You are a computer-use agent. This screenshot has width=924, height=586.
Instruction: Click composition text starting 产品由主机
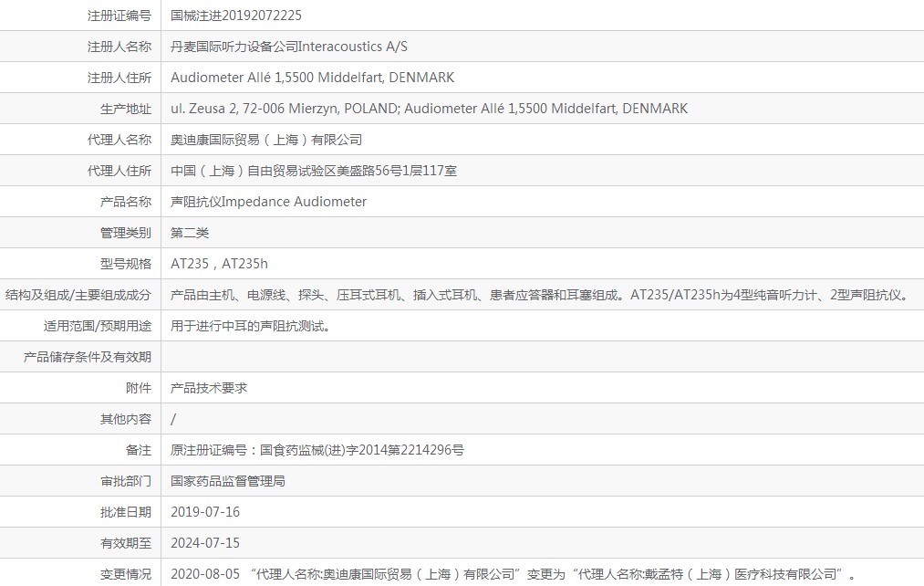click(541, 295)
